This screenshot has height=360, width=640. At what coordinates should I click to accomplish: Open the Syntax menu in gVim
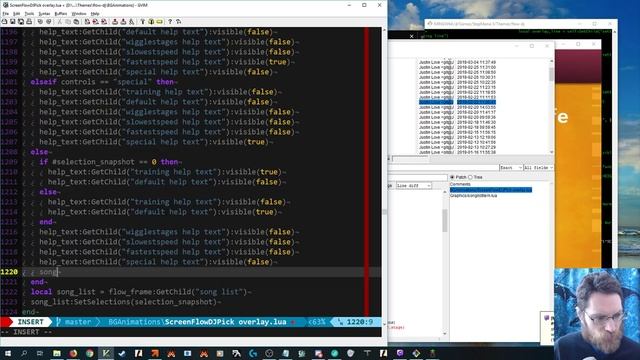[44, 14]
